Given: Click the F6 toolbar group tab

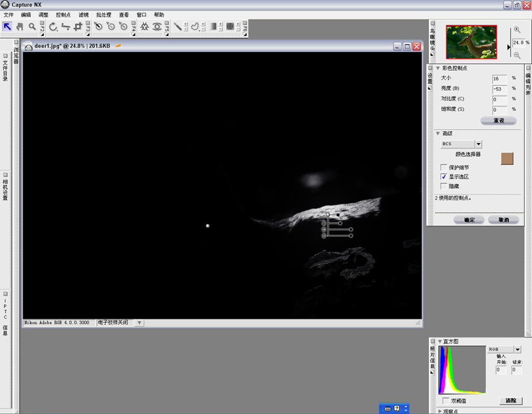Looking at the screenshot, I should coord(245,28).
